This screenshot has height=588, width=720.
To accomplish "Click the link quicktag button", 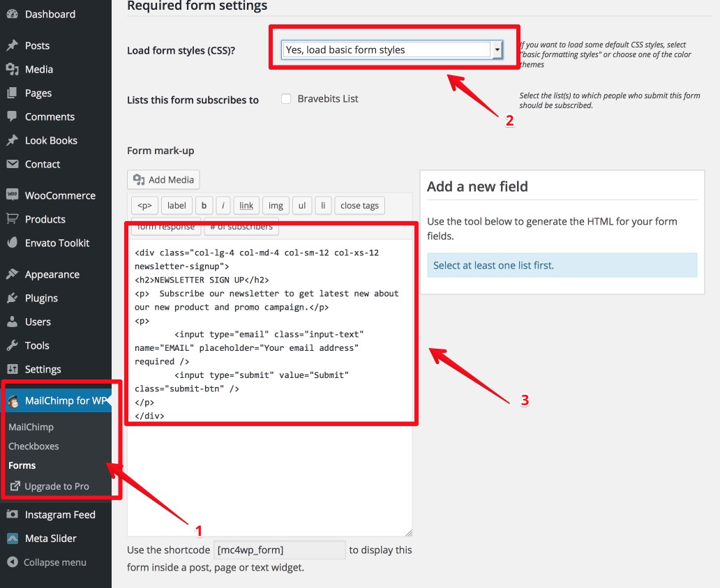I will click(x=246, y=206).
